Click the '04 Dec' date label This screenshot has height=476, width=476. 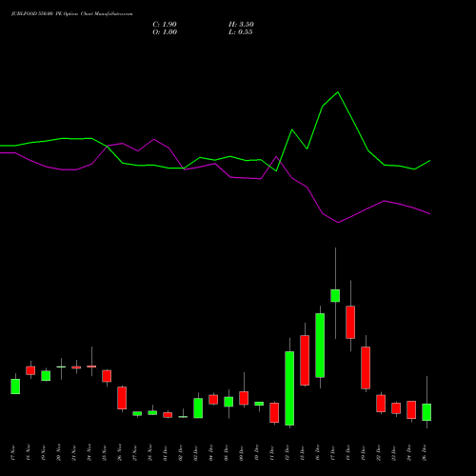pyautogui.click(x=211, y=452)
